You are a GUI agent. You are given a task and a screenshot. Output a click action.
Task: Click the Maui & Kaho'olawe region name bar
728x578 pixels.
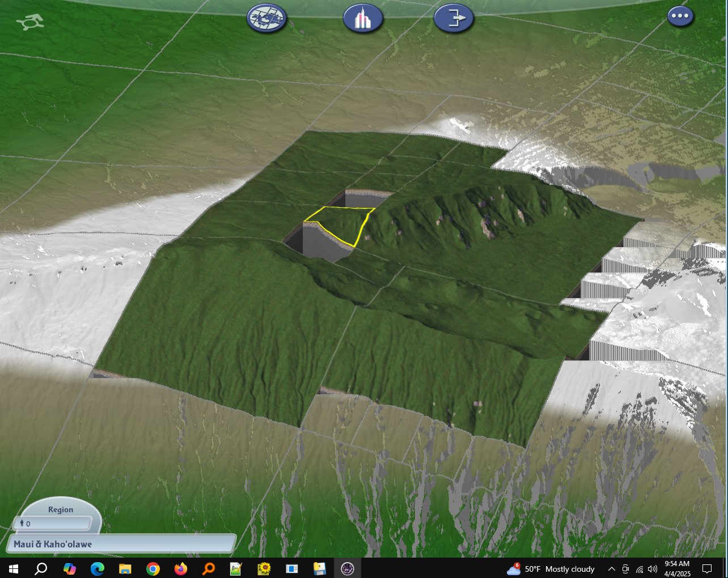[122, 544]
